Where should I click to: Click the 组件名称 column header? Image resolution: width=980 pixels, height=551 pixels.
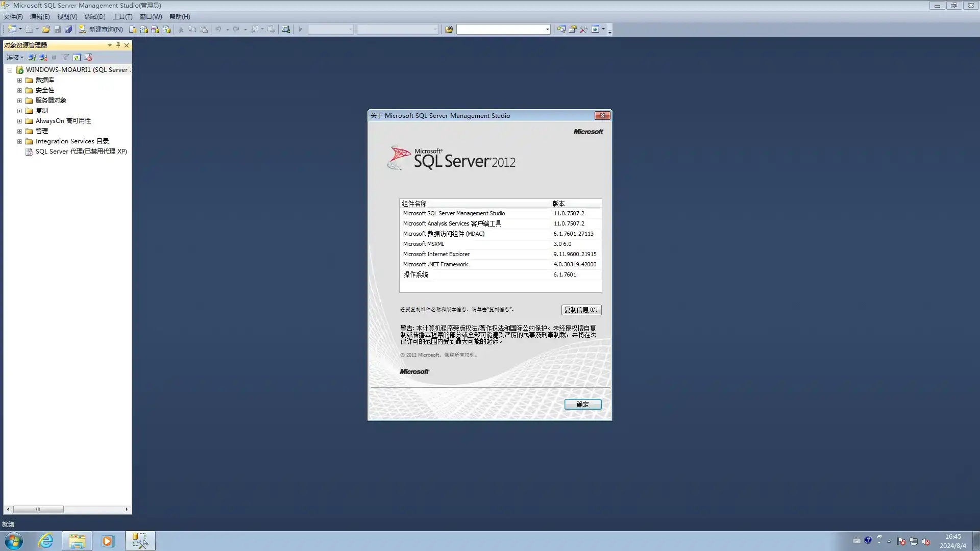tap(475, 204)
